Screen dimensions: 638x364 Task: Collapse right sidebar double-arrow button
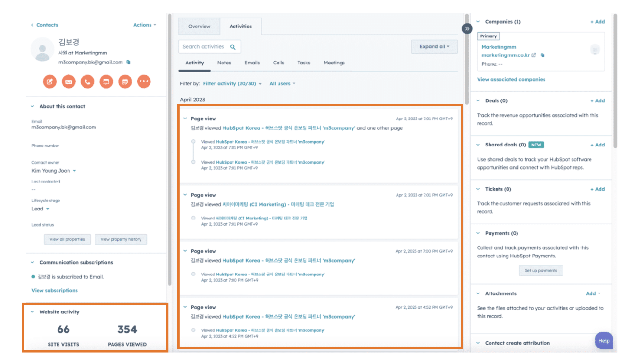point(467,29)
